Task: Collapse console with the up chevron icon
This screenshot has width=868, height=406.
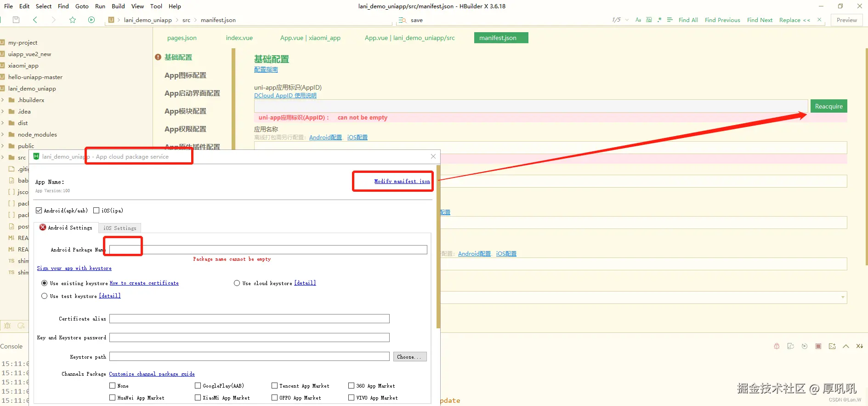Action: [846, 346]
